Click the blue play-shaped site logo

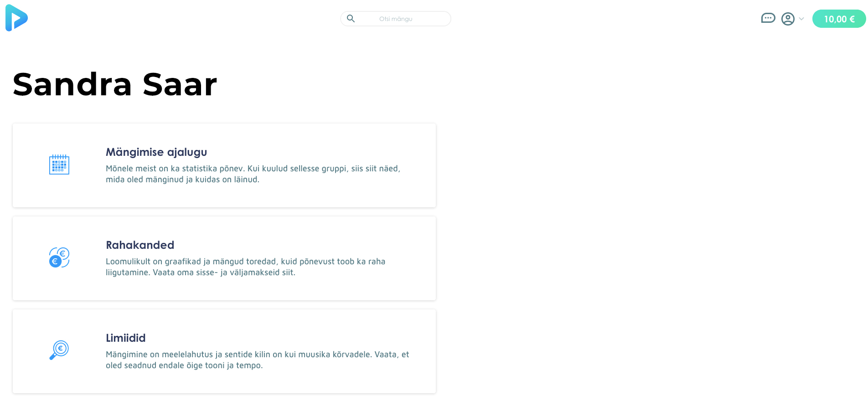tap(16, 18)
